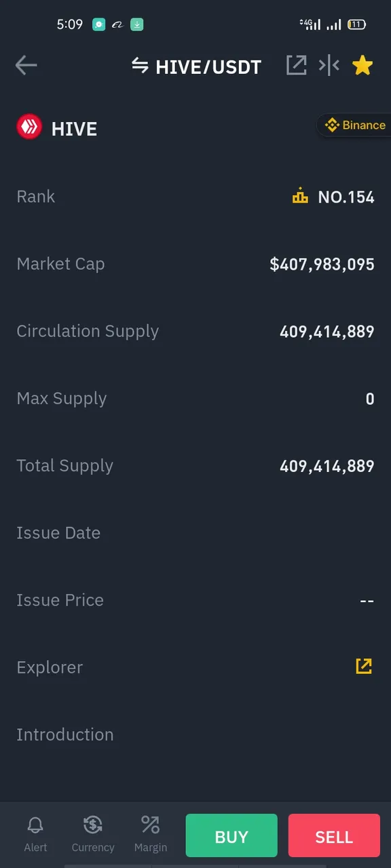Tap the Issue Price row
Viewport: 391px width, 868px height.
click(195, 600)
